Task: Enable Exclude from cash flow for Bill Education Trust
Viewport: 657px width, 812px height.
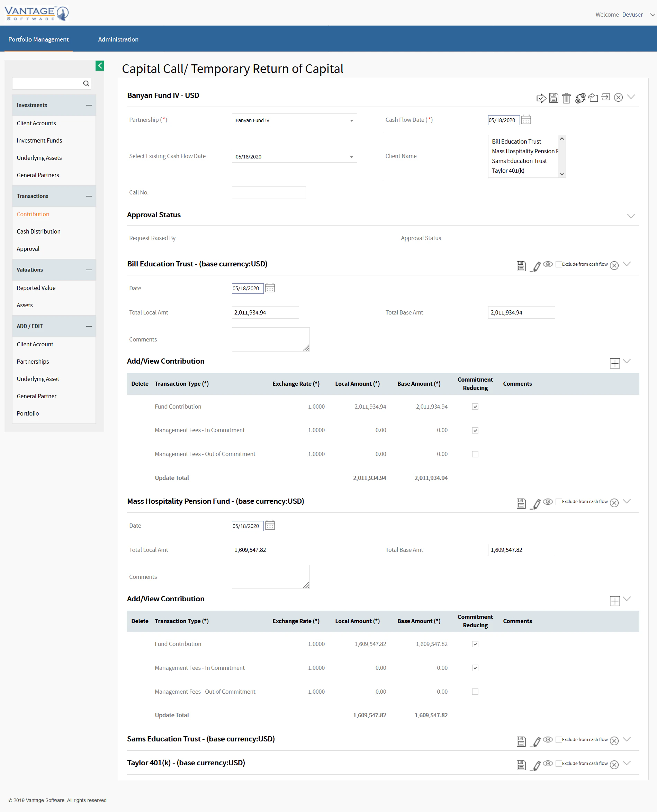Action: [x=559, y=264]
